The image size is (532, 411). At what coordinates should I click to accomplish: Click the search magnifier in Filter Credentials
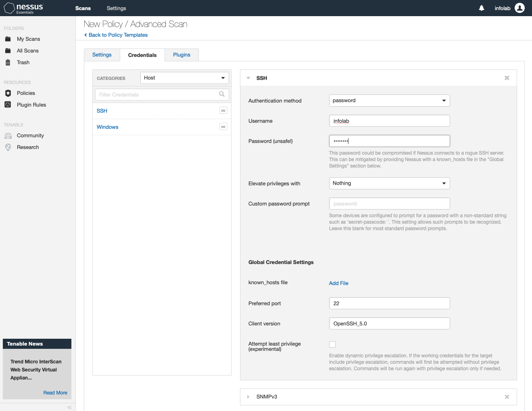click(x=222, y=94)
